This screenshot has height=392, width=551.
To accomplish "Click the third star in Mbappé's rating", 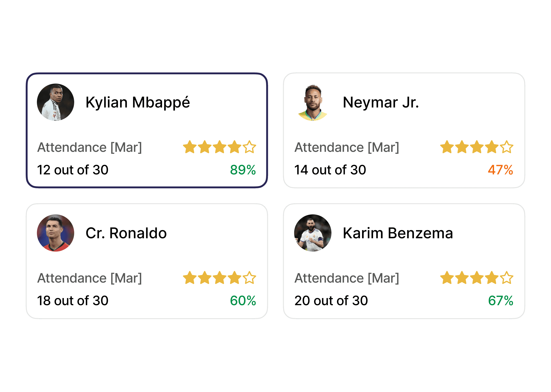I will coord(219,147).
